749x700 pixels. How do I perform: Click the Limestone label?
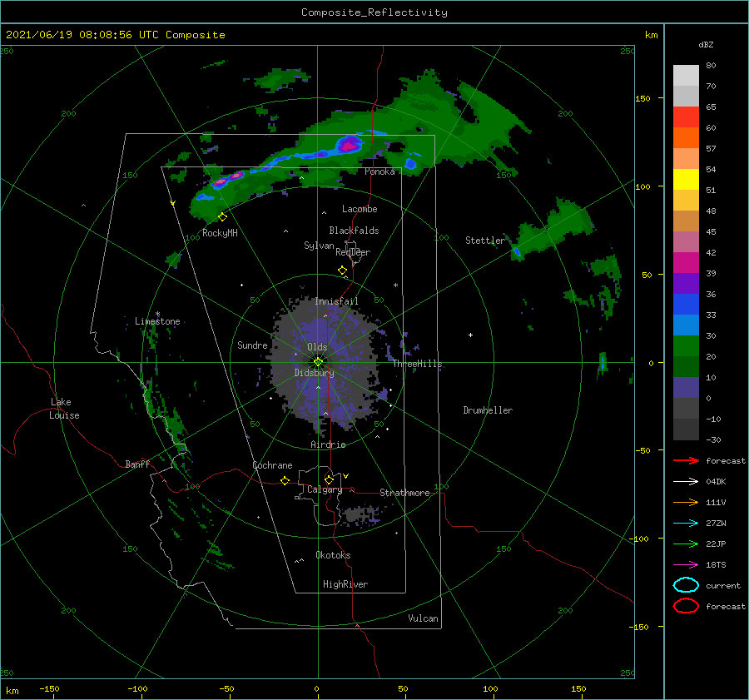[157, 321]
